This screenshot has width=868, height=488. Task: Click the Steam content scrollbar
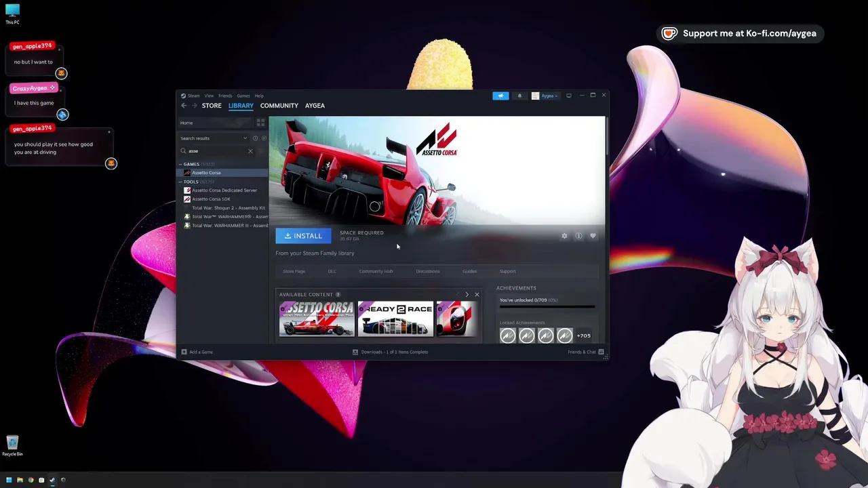(x=606, y=136)
